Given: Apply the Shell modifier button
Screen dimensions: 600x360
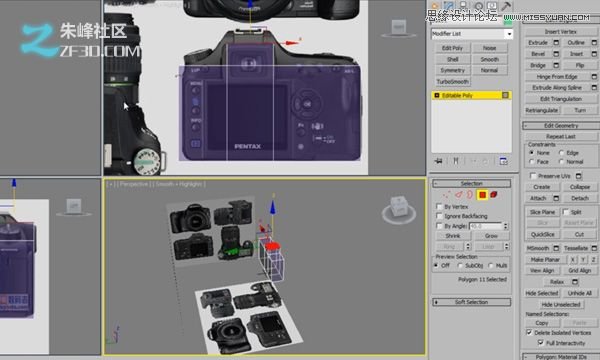Looking at the screenshot, I should (x=452, y=59).
